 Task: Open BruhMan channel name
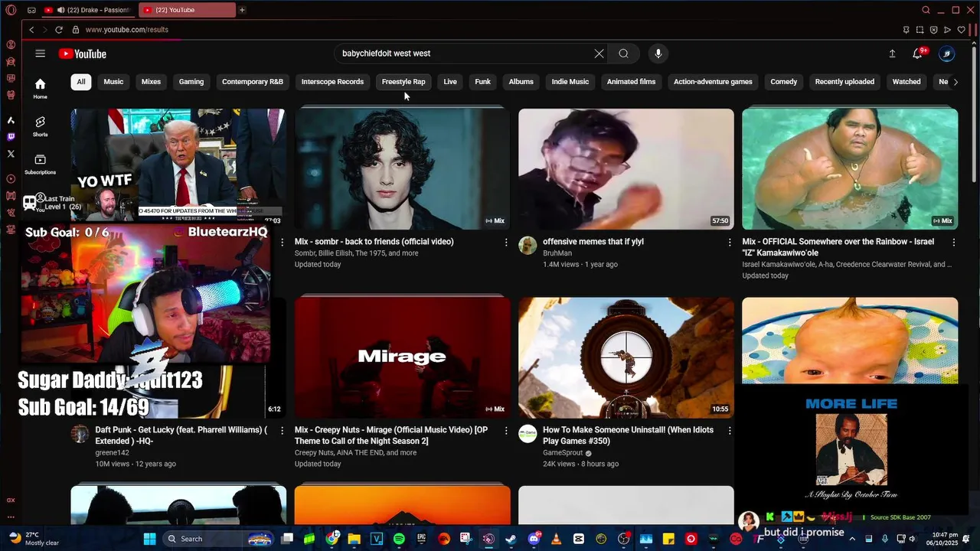tap(557, 253)
